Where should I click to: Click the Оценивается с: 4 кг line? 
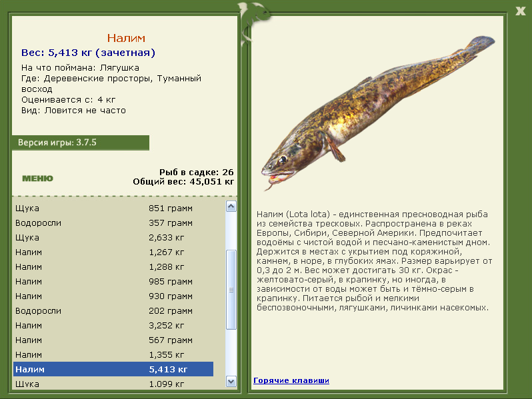tap(68, 100)
